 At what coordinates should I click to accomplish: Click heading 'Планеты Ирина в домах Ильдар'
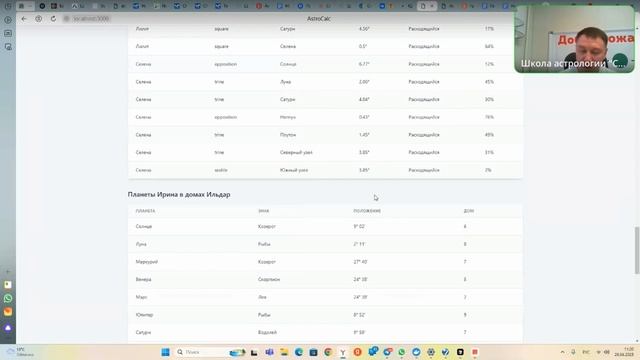179,195
